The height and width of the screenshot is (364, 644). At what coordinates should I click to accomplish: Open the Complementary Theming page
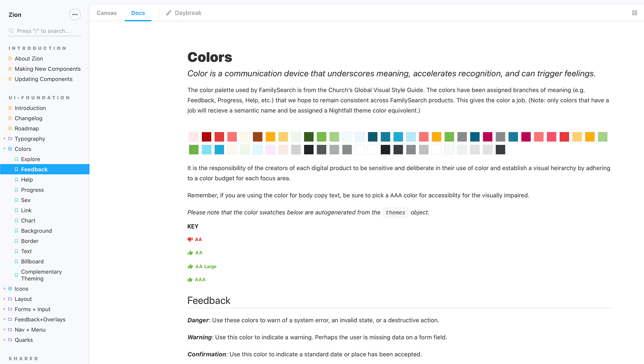(x=41, y=275)
